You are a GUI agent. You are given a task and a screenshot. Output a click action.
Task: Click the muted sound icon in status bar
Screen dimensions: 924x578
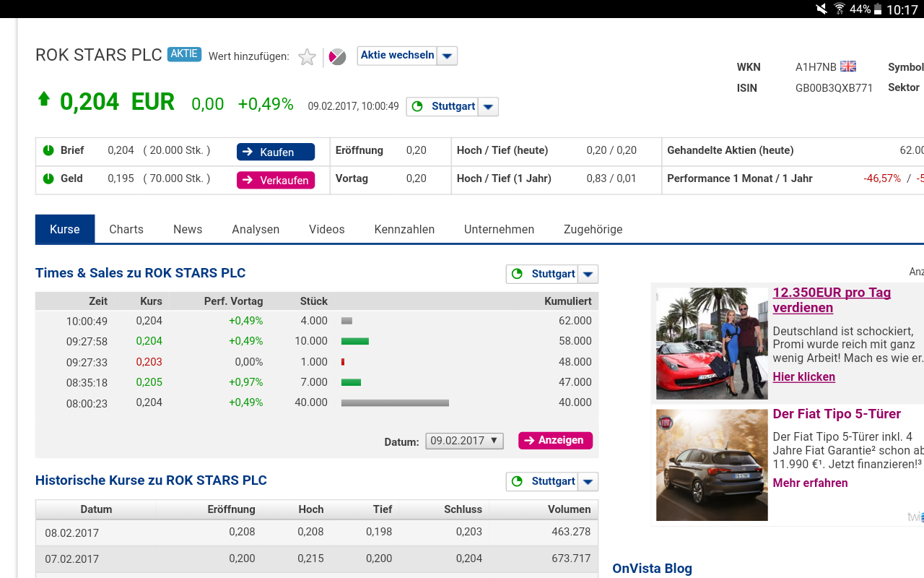pyautogui.click(x=821, y=9)
